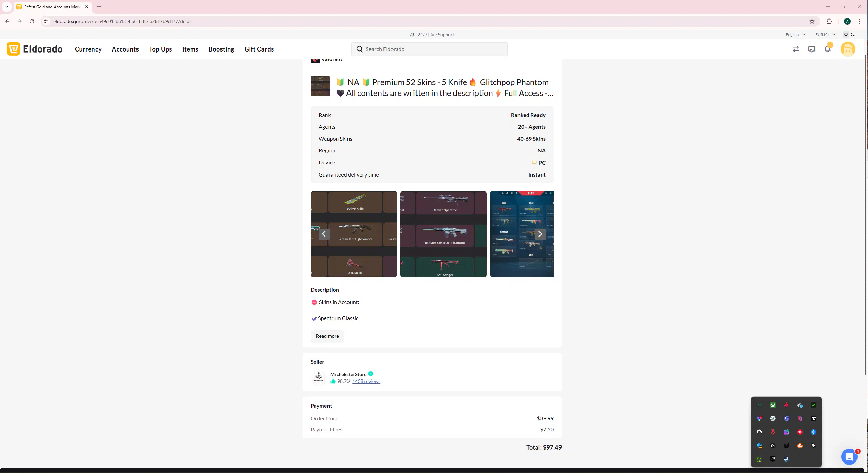Open the Items menu
868x473 pixels.
(x=190, y=49)
